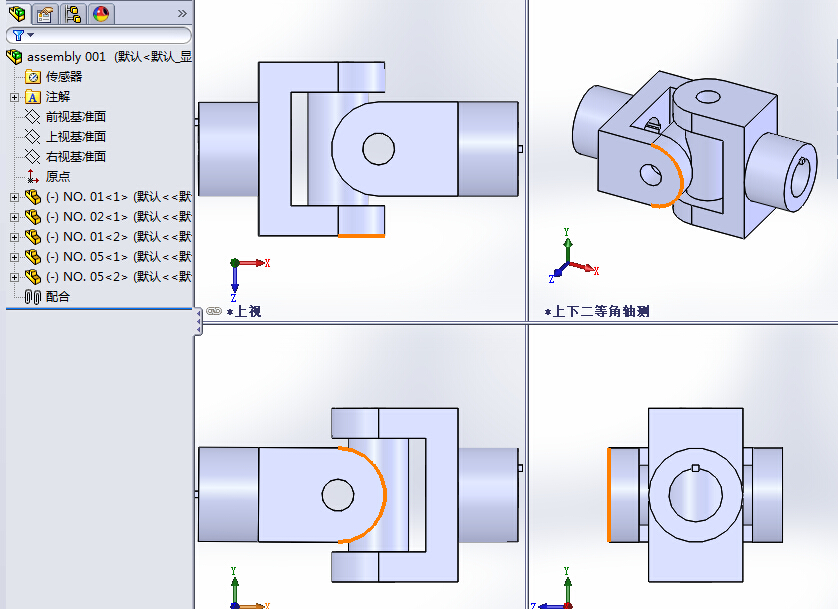The image size is (838, 609).
Task: Click the pin hole in top view
Action: tap(378, 149)
